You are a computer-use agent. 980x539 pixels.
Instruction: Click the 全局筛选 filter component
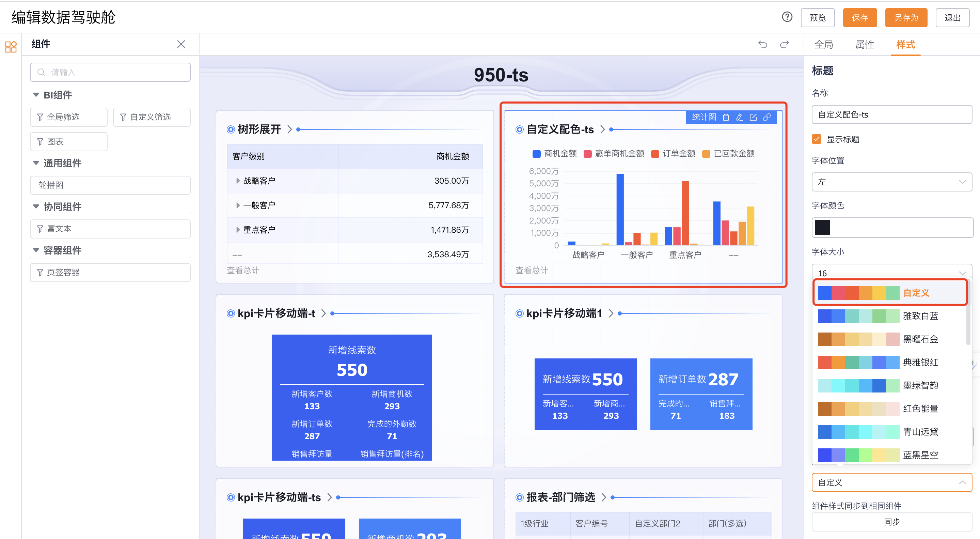coord(68,117)
